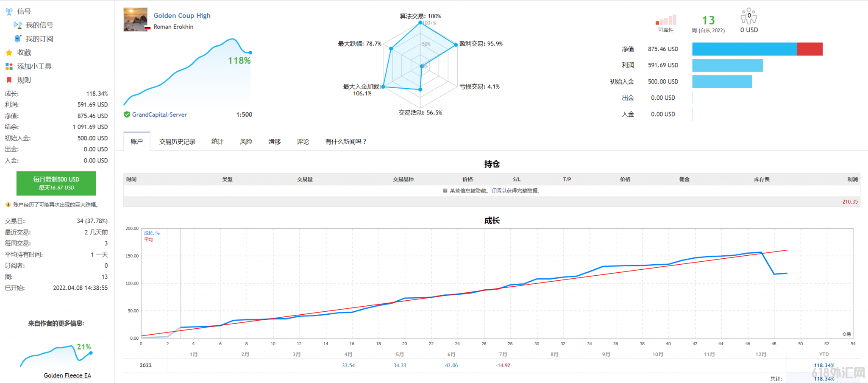The image size is (868, 383).
Task: Select 收藏 in the sidebar
Action: 24,53
